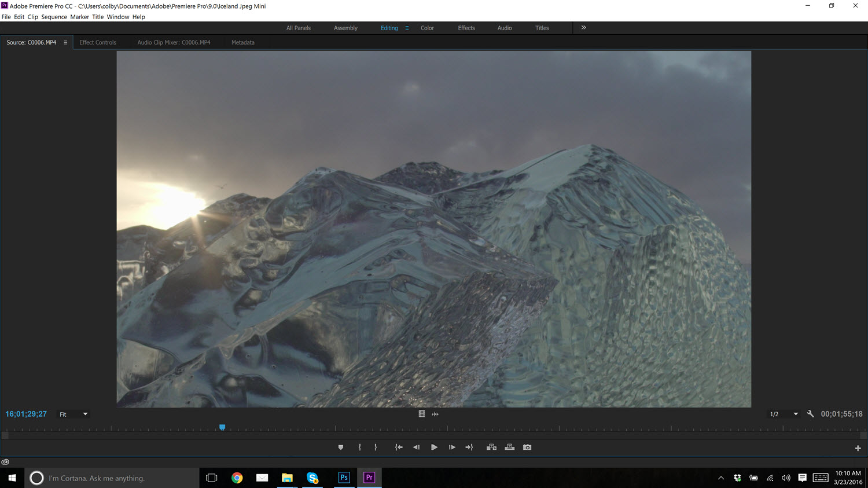The image size is (868, 488).
Task: Click the source video preview frame
Action: coord(434,229)
